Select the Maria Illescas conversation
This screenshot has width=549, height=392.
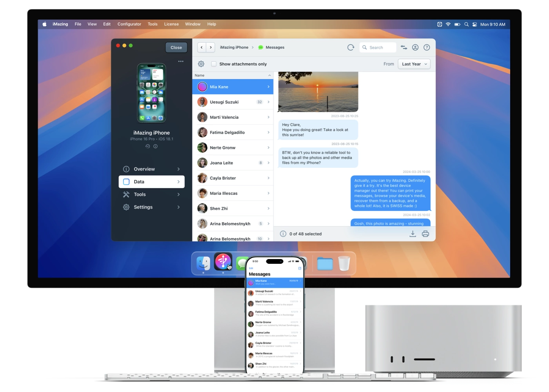click(233, 193)
